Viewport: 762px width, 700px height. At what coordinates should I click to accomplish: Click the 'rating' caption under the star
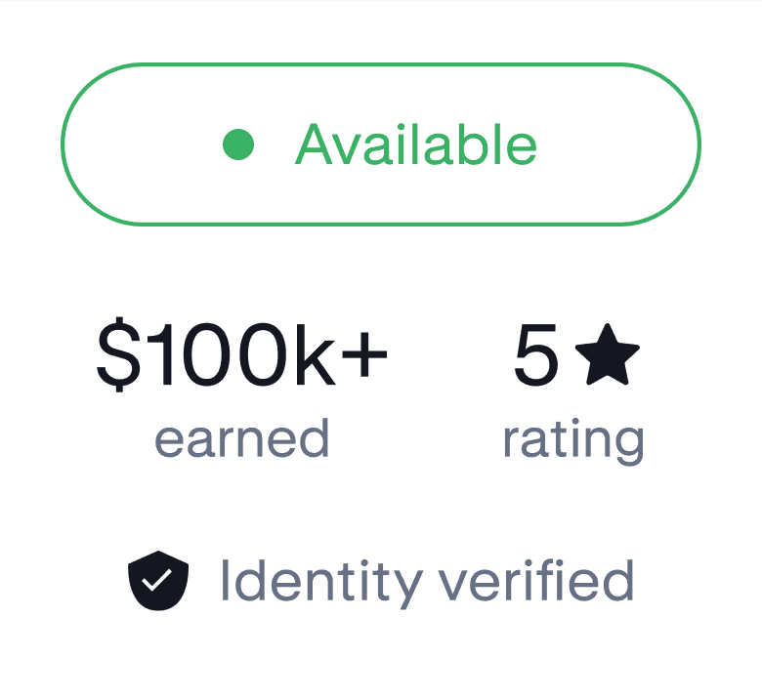[573, 439]
